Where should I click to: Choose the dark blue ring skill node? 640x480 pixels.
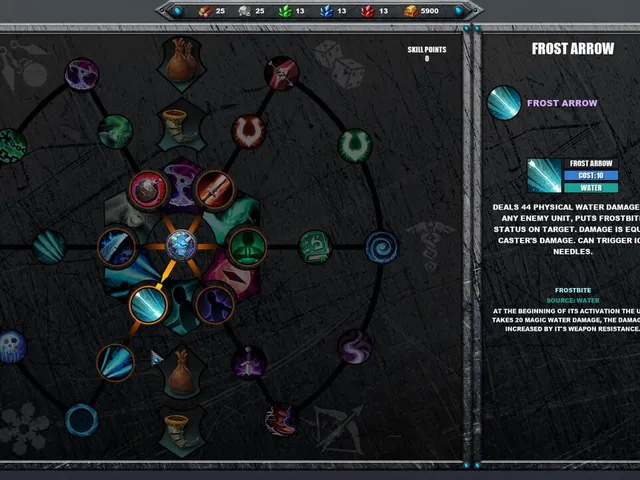(82, 420)
